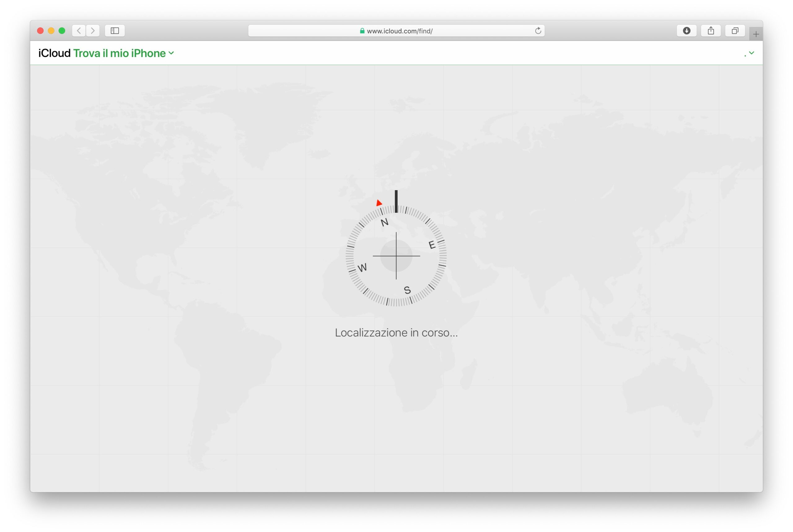This screenshot has width=793, height=532.
Task: Open the share sheet icon
Action: (711, 31)
